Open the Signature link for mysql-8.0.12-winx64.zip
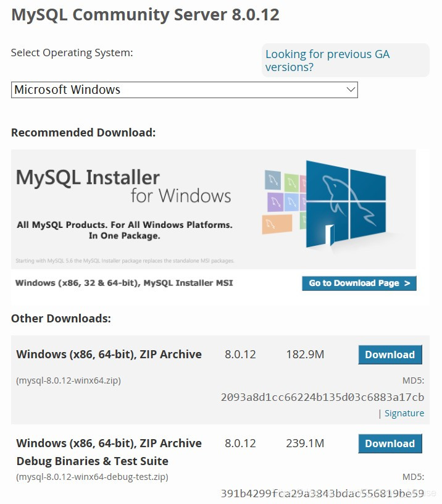 [404, 413]
